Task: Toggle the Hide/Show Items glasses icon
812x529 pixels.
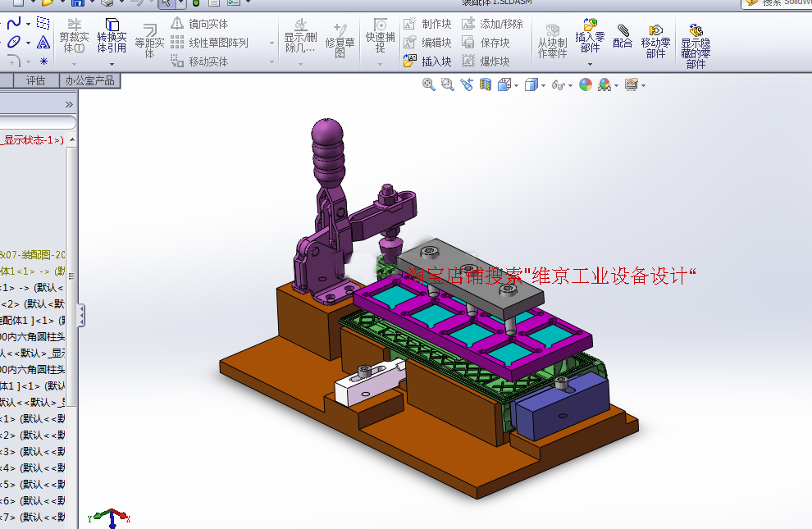Action: coord(558,84)
